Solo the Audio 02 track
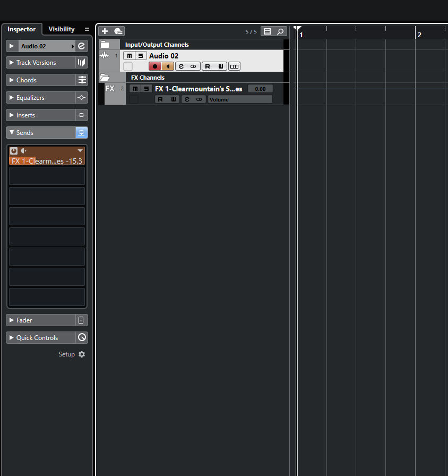Screen dimensions: 448x476 141,56
